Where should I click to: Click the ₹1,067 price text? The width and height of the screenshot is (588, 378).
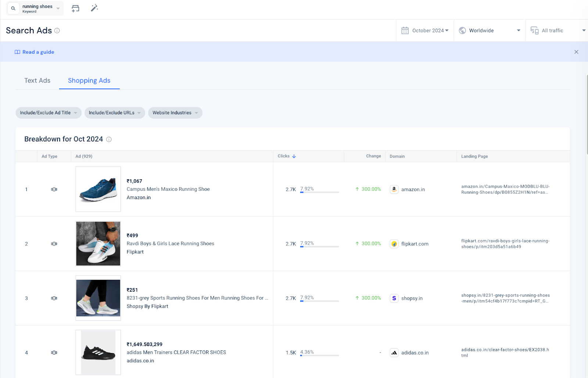pos(134,181)
